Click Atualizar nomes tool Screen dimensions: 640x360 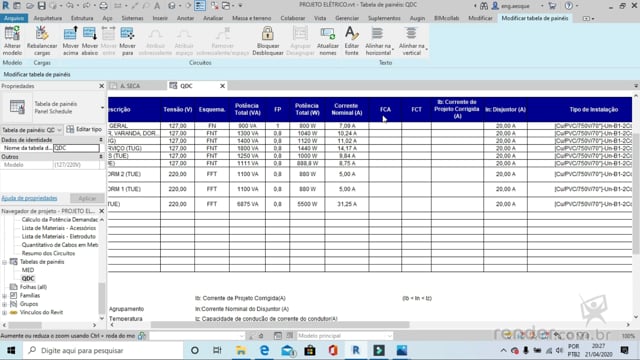328,40
